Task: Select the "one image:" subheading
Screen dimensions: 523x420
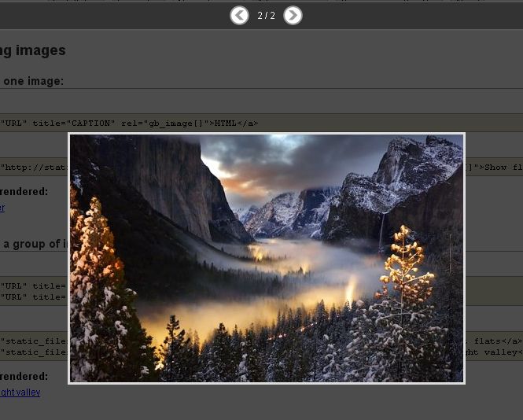Action: [33, 81]
